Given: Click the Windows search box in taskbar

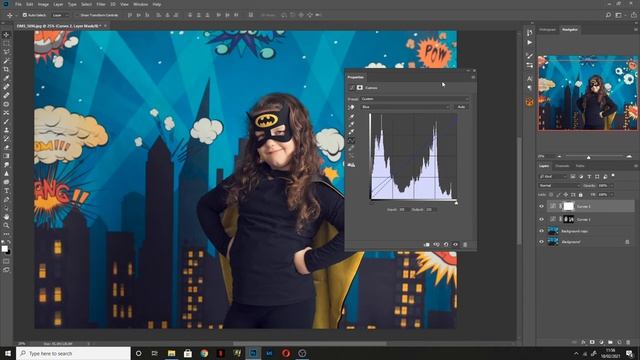Looking at the screenshot, I should point(73,353).
